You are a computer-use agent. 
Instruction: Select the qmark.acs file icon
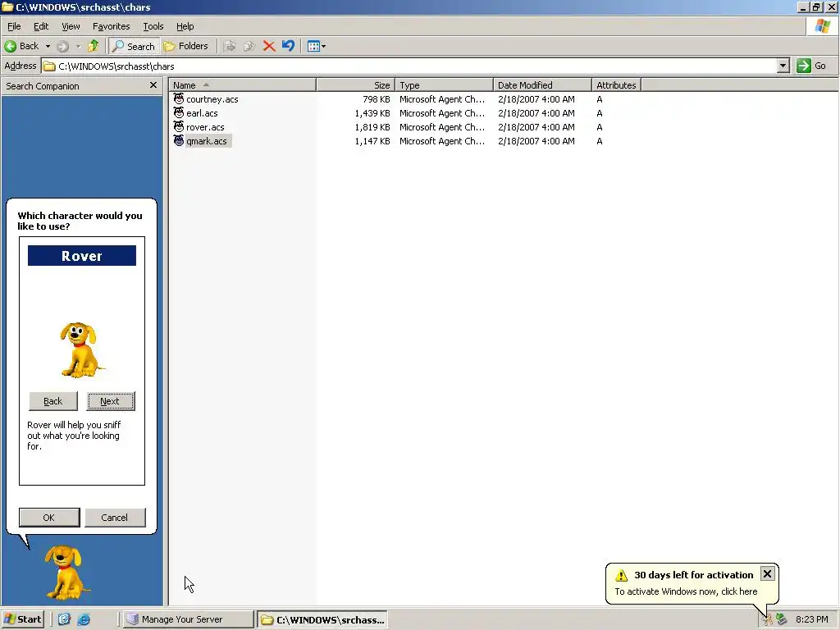tap(178, 140)
